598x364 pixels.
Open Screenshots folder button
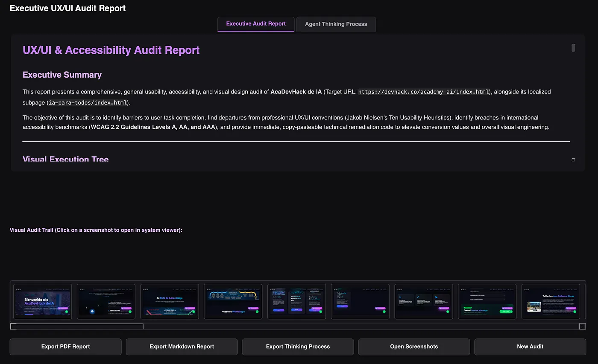[x=414, y=347]
